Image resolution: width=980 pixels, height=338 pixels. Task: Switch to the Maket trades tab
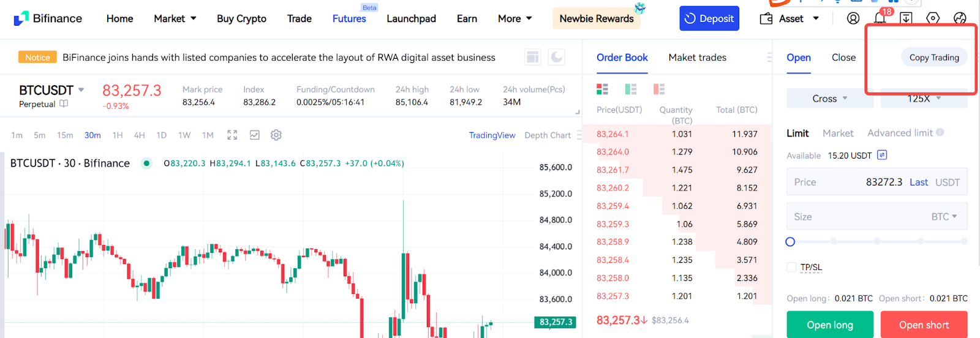tap(697, 58)
